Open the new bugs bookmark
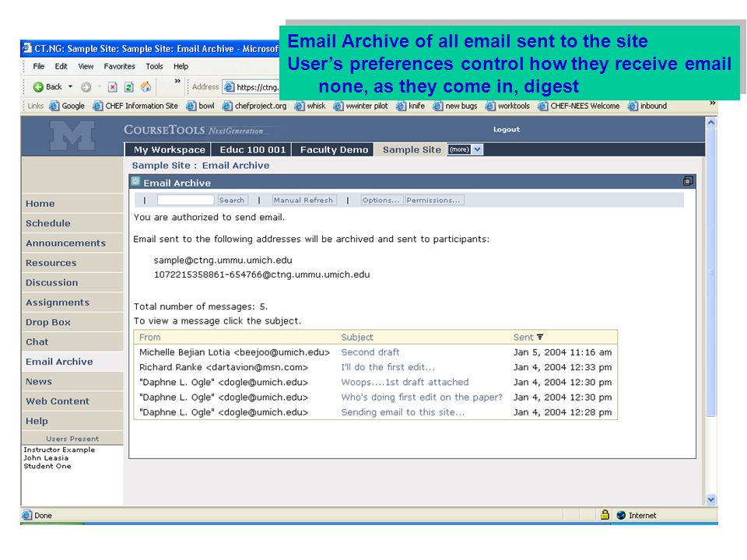The image size is (747, 560). (455, 106)
